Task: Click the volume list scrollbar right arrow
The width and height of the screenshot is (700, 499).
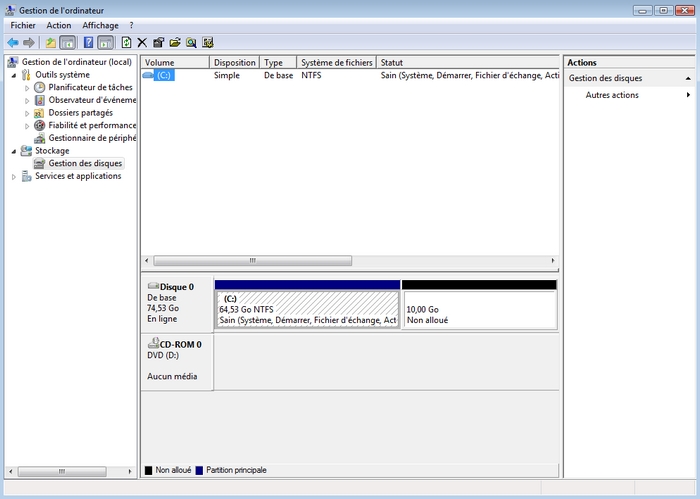Action: 553,260
